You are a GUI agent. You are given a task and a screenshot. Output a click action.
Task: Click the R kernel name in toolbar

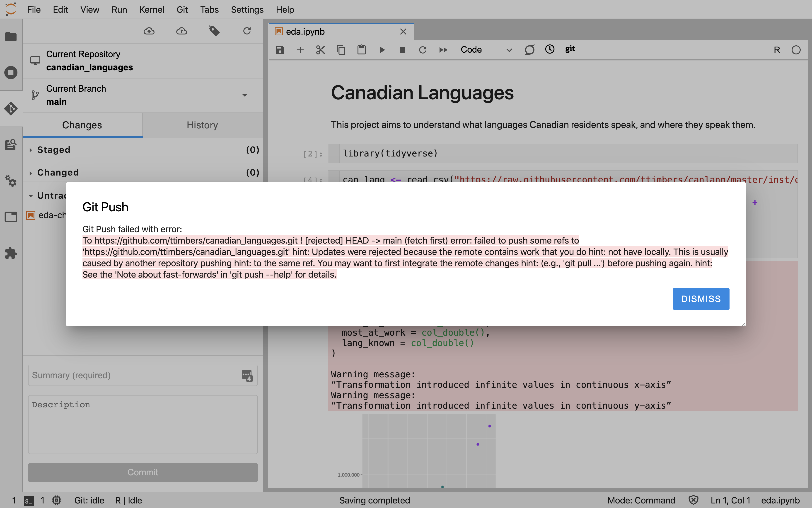[777, 50]
